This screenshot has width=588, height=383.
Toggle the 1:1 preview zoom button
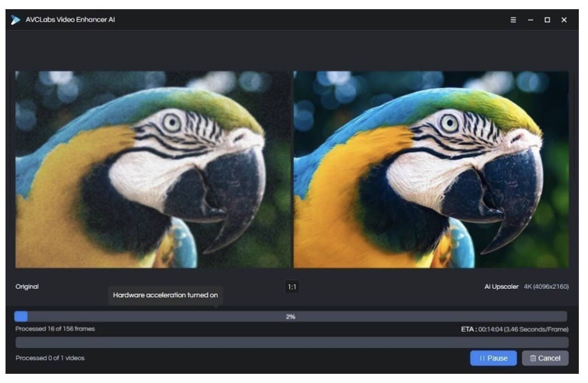click(x=292, y=287)
